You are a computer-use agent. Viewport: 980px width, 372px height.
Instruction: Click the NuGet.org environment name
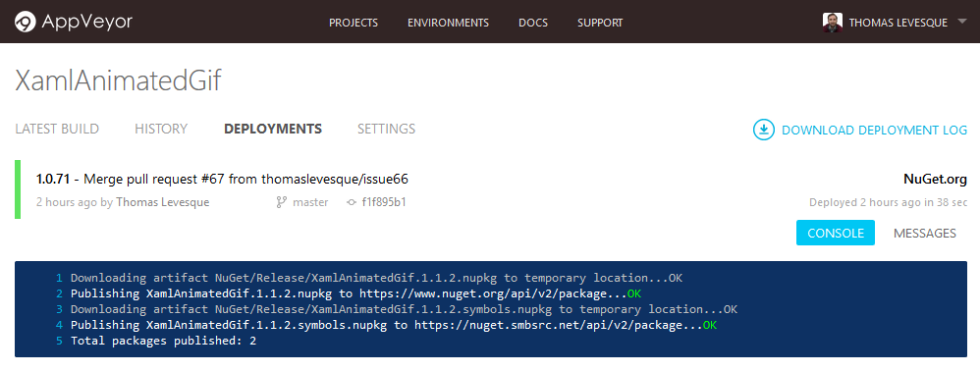935,180
